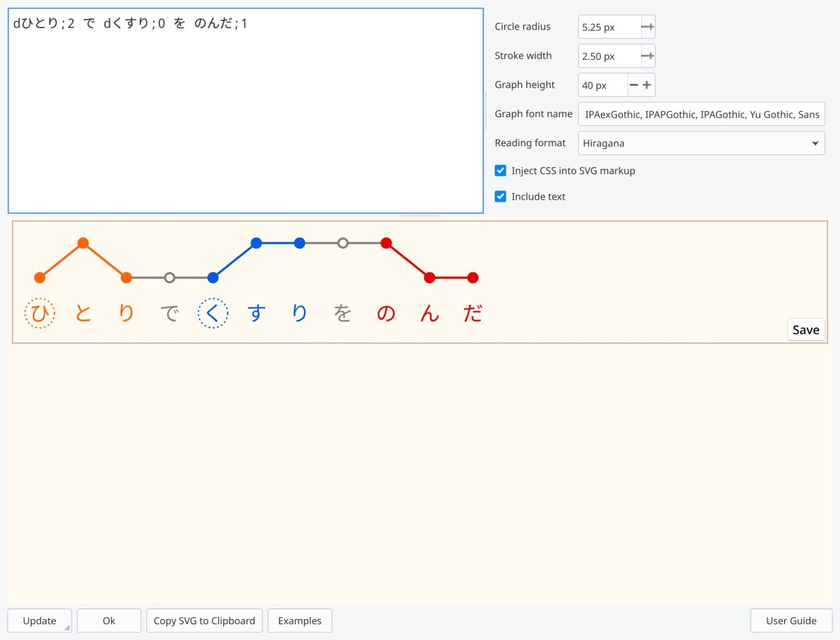
Task: Decrease Graph height with the minus button
Action: (x=634, y=85)
